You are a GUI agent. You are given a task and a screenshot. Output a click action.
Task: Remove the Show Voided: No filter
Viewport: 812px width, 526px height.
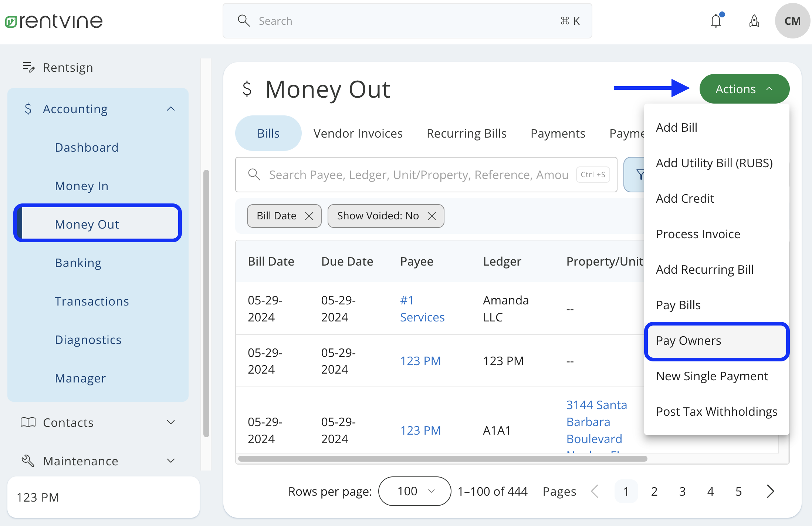pos(432,216)
